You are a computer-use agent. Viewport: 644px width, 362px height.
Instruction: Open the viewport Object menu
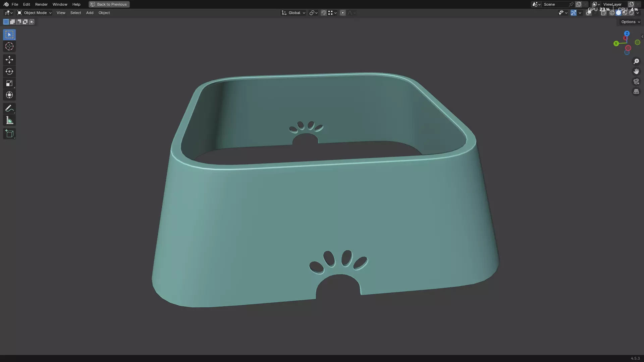[104, 13]
